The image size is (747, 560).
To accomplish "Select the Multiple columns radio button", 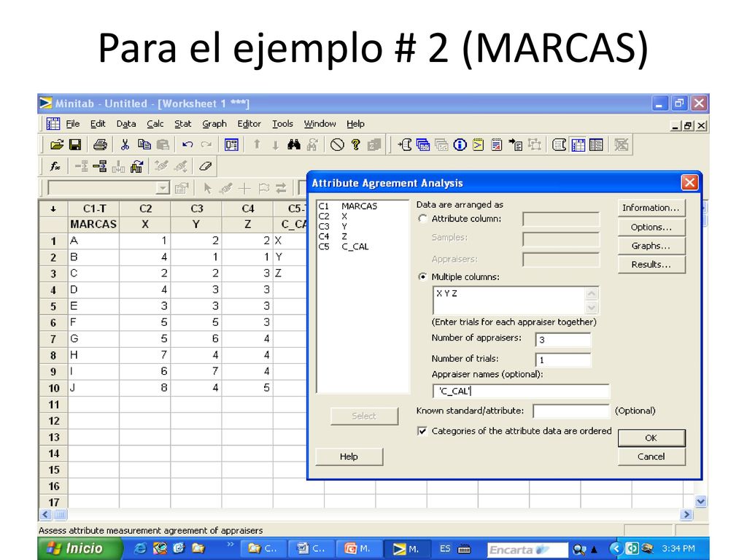I will coord(422,276).
